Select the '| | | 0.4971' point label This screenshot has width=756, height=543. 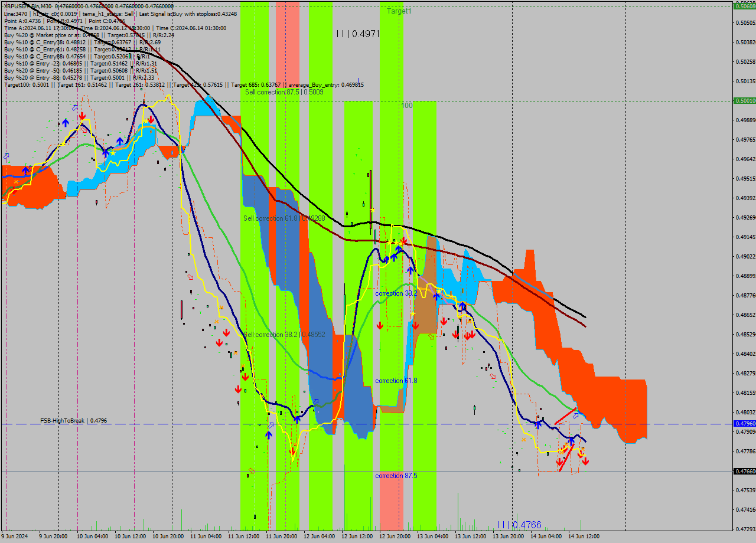point(358,34)
